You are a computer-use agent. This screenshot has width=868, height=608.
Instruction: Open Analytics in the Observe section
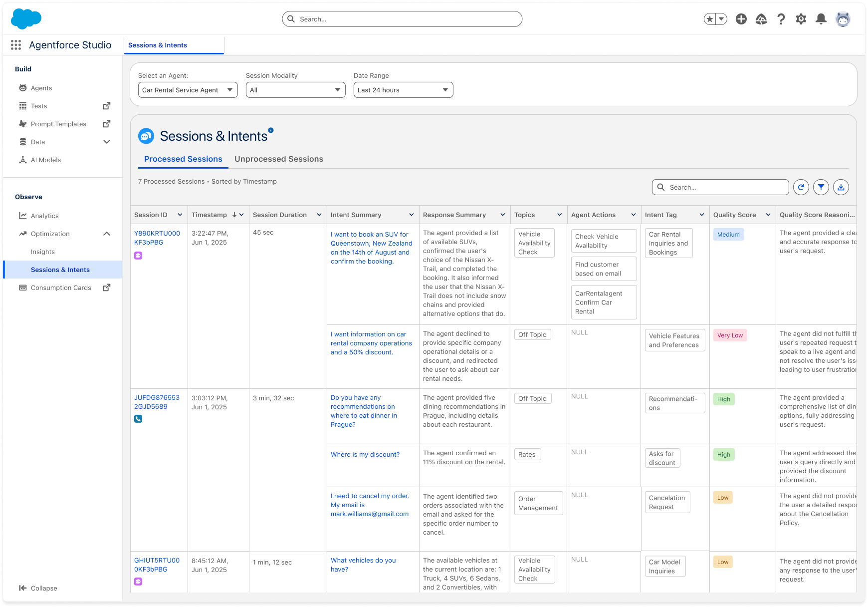tap(45, 216)
